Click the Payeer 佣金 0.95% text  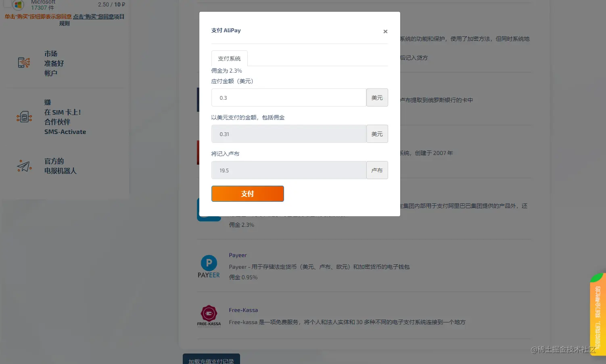243,277
